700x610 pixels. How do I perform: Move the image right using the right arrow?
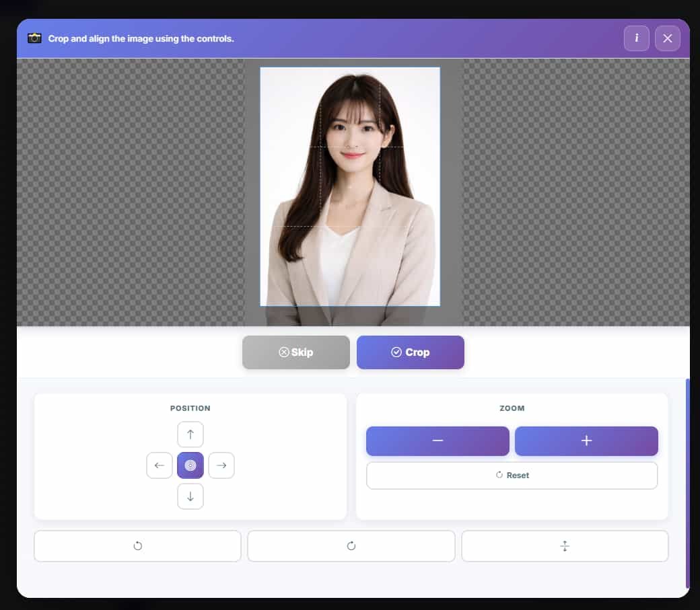pos(221,465)
